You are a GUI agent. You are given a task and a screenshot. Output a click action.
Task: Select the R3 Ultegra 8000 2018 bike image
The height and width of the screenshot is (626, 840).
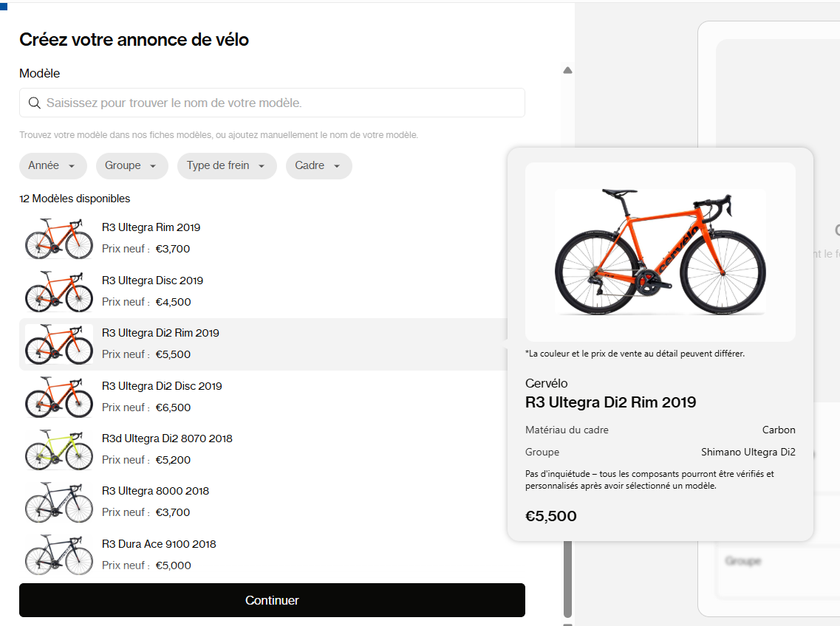click(x=59, y=501)
